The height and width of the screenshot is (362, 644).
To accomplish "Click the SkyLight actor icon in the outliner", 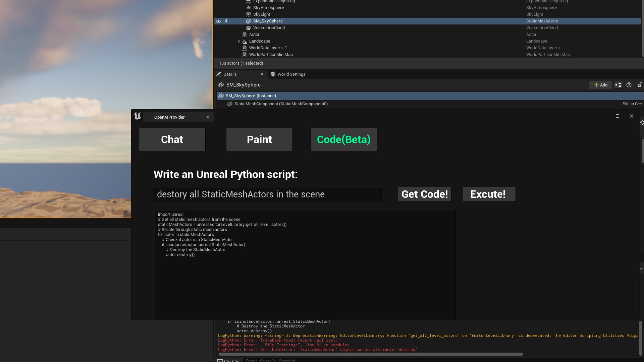I will [249, 14].
